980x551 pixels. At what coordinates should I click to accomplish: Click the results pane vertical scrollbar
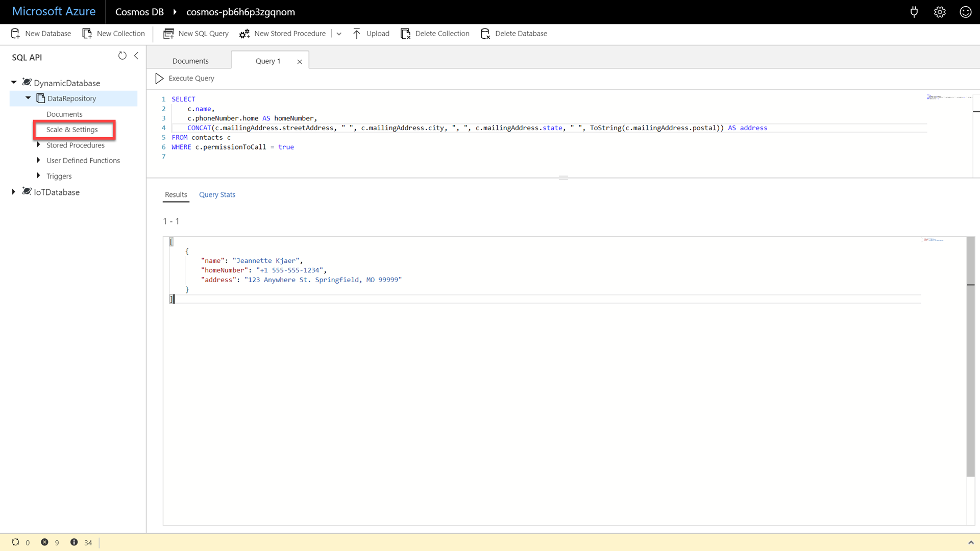pyautogui.click(x=970, y=357)
